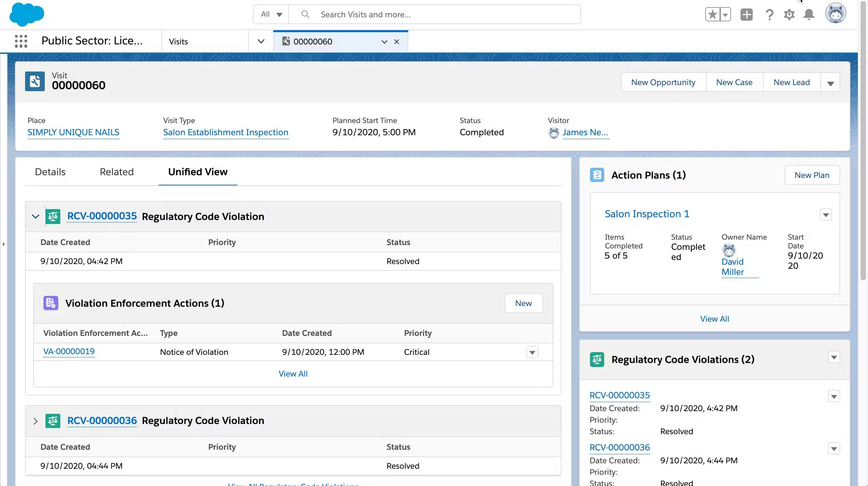This screenshot has width=868, height=486.
Task: Open the App Launcher grid icon
Action: [21, 41]
